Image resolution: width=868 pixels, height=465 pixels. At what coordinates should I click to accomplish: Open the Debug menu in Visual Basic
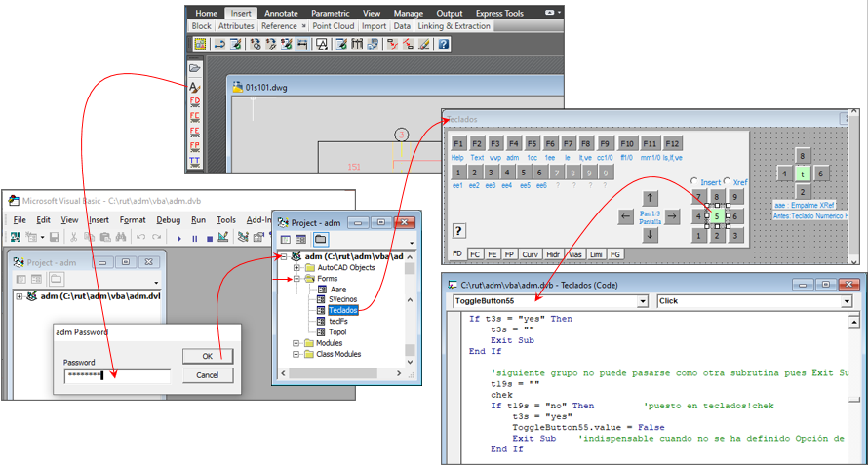coord(169,219)
